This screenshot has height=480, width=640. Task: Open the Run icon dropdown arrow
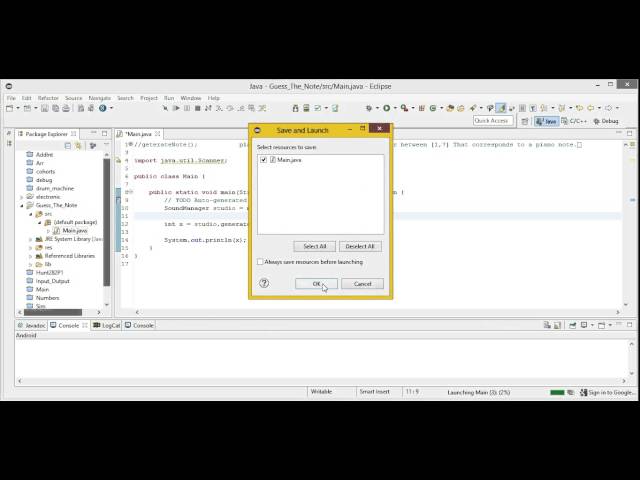coord(394,108)
